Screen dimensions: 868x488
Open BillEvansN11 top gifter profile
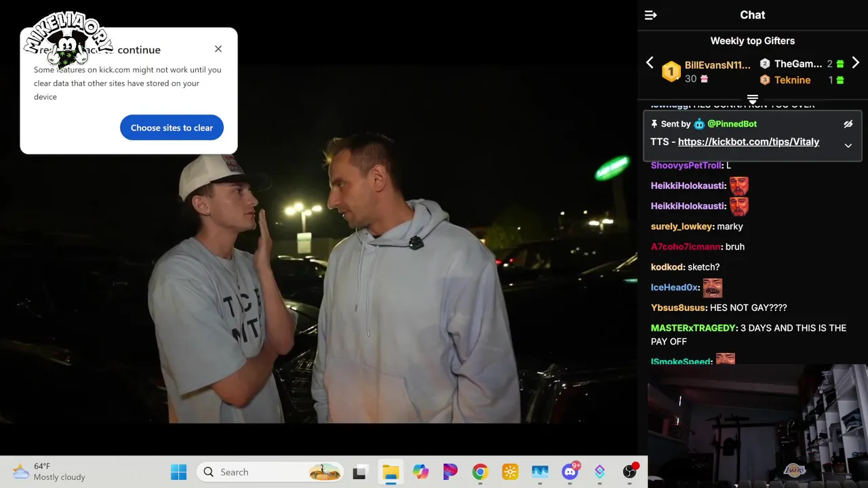[717, 65]
